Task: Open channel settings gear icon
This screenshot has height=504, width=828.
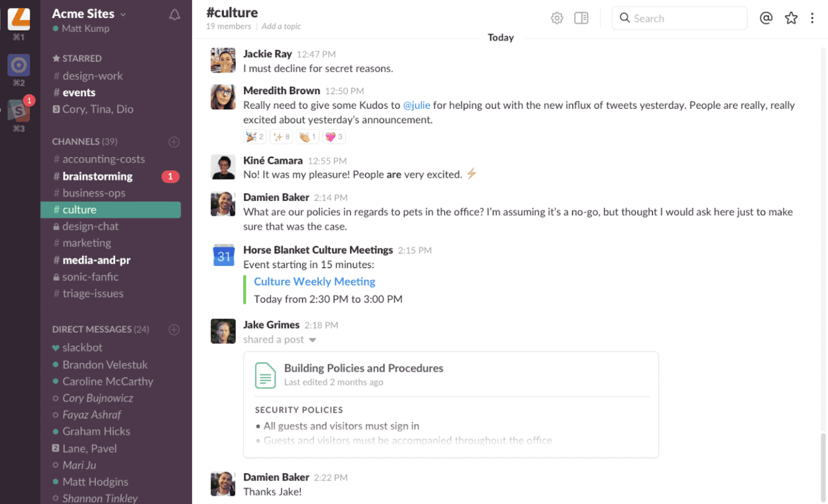Action: click(x=557, y=18)
